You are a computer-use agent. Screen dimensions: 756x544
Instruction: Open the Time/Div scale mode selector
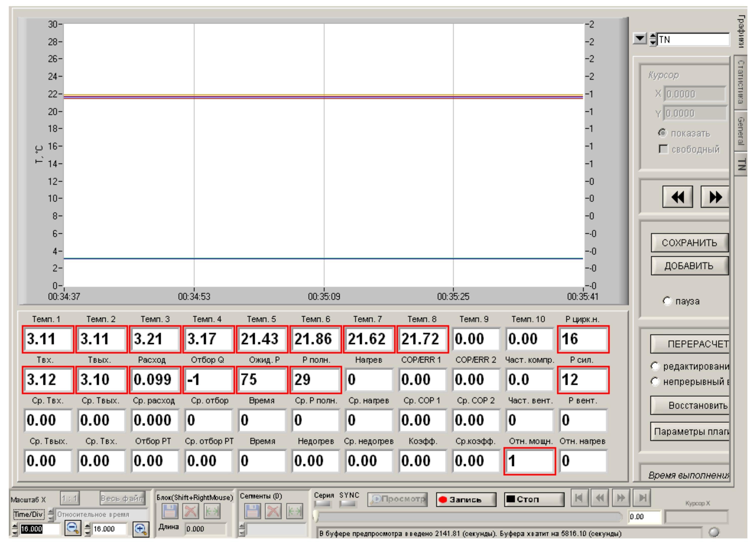click(x=29, y=514)
